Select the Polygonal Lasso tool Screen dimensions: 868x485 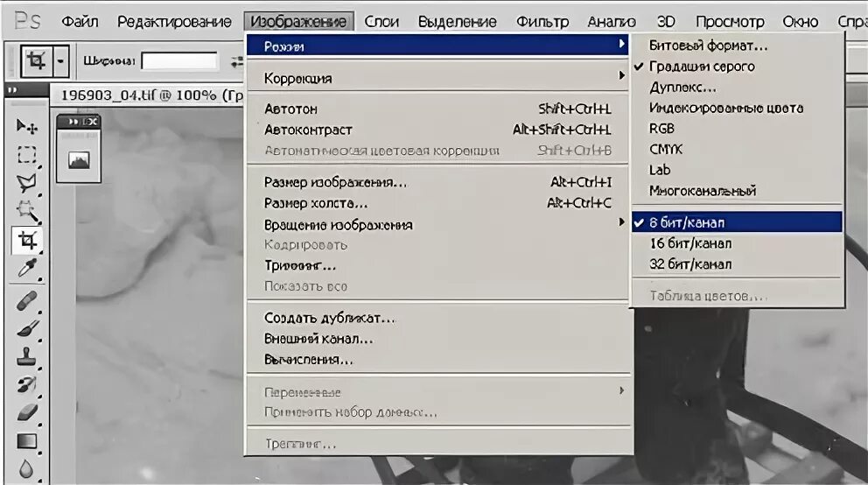click(x=26, y=183)
